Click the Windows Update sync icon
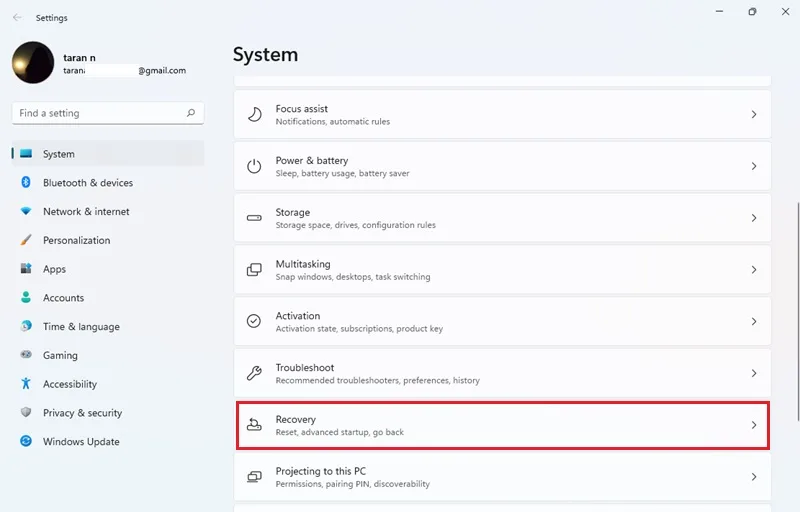 click(26, 441)
